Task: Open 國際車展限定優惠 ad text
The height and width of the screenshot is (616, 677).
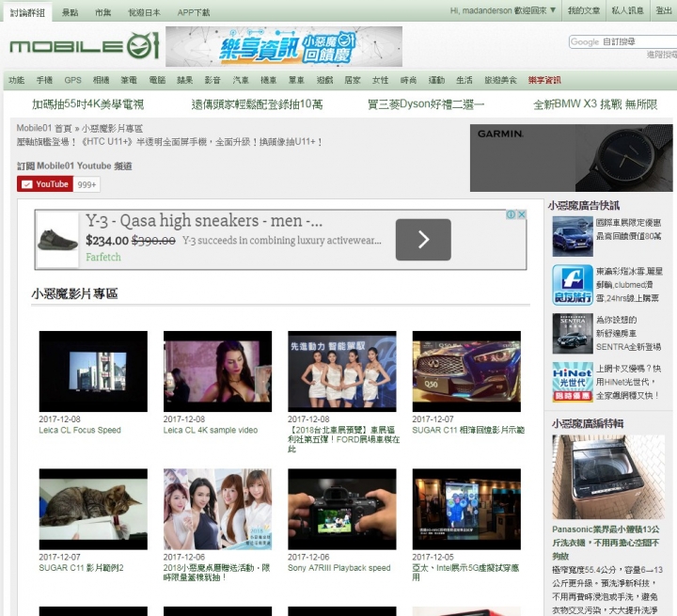Action: coord(628,229)
